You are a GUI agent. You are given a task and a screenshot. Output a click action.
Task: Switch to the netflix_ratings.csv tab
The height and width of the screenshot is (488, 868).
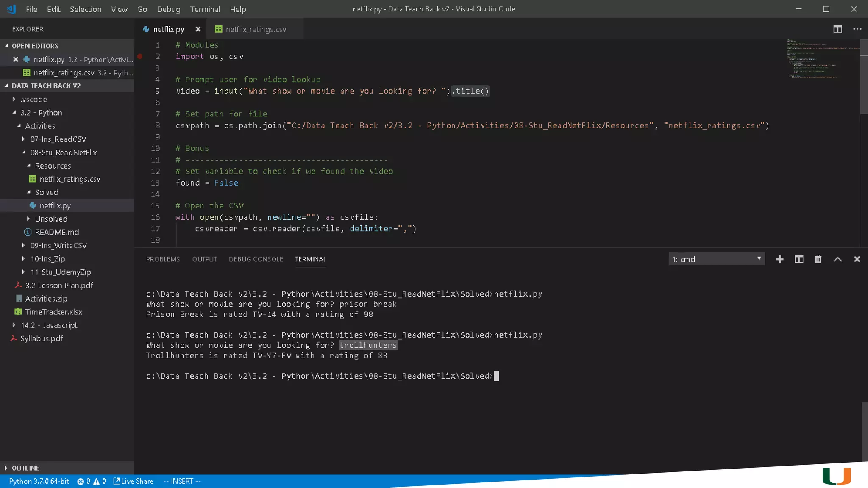256,29
